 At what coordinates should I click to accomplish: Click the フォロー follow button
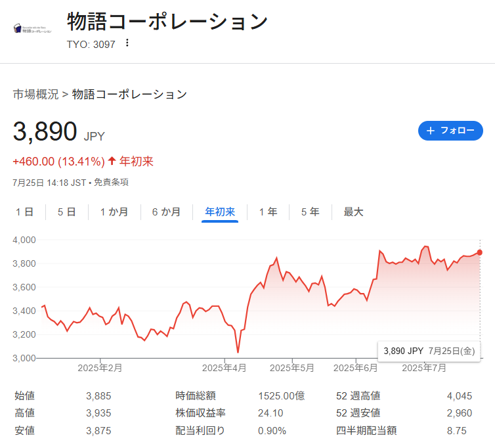[450, 131]
